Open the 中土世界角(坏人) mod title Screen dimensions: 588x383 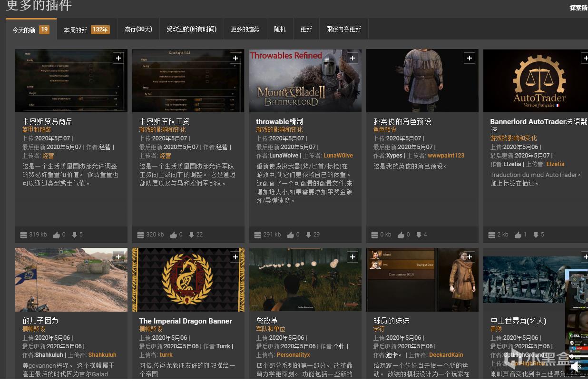coord(519,321)
